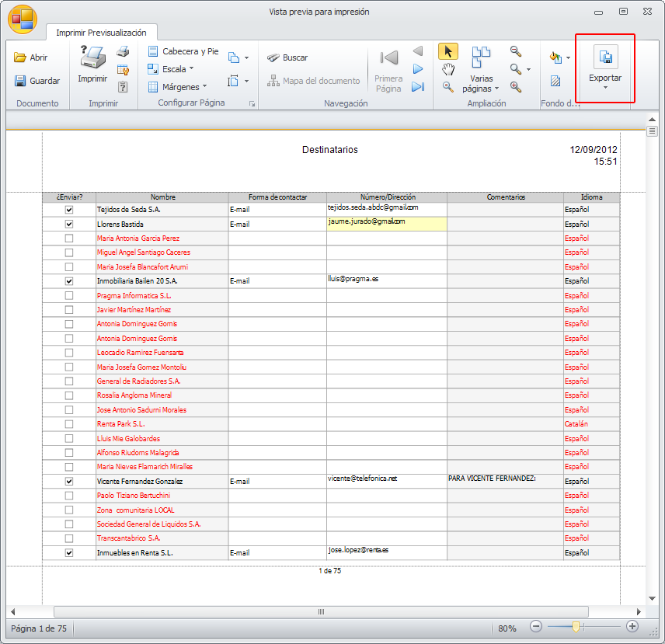
Task: Click the zoom slider handle at 80%
Action: pos(576,626)
